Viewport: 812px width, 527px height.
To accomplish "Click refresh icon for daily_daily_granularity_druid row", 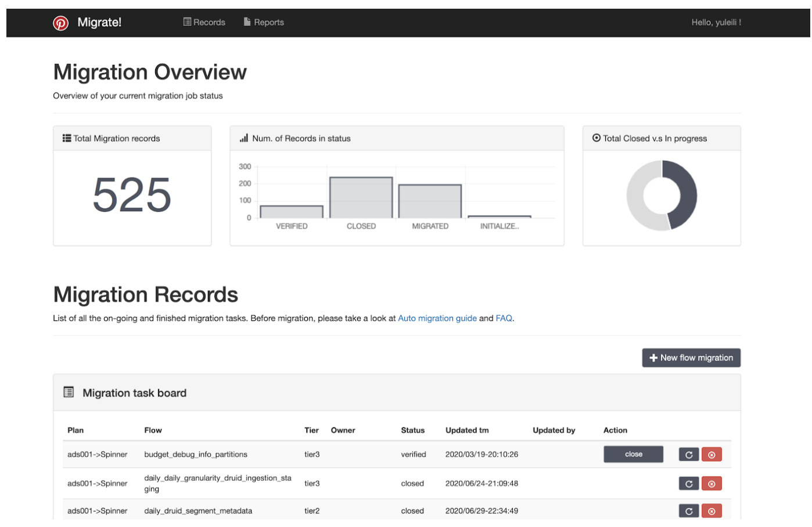I will click(x=688, y=483).
